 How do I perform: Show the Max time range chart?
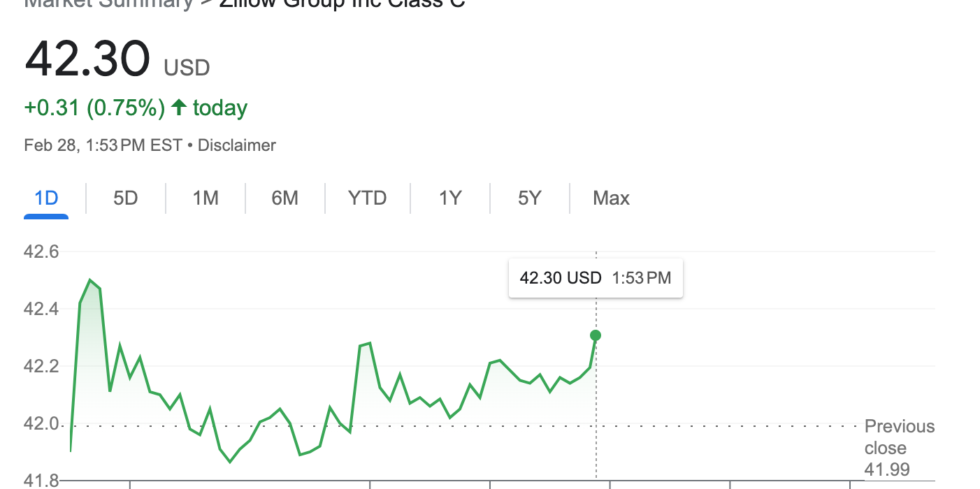[x=611, y=198]
